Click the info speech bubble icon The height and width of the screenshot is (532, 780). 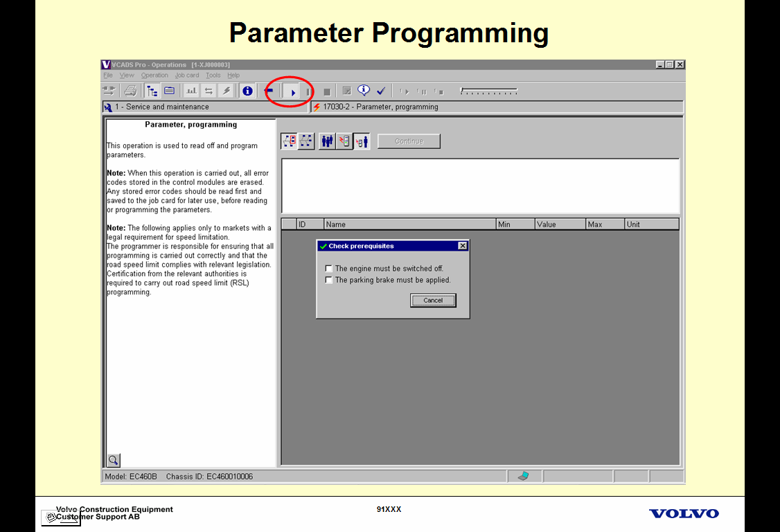364,91
